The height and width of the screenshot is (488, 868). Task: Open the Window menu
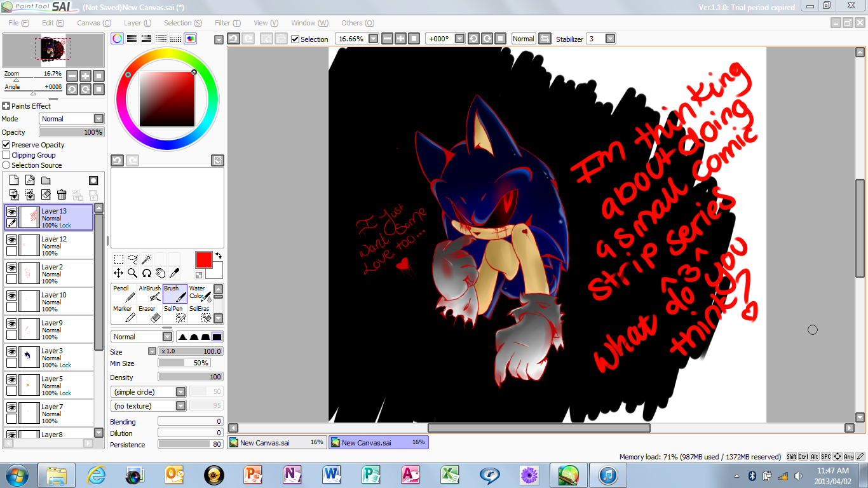[309, 23]
